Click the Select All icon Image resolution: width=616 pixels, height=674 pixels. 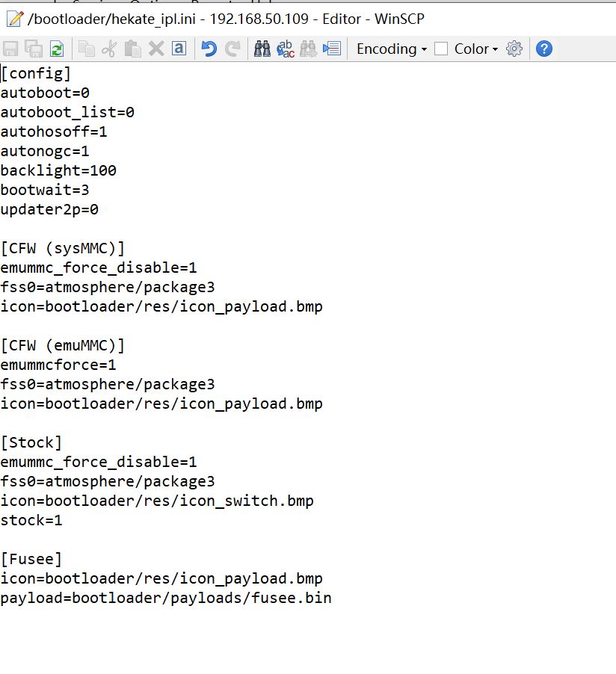(179, 49)
